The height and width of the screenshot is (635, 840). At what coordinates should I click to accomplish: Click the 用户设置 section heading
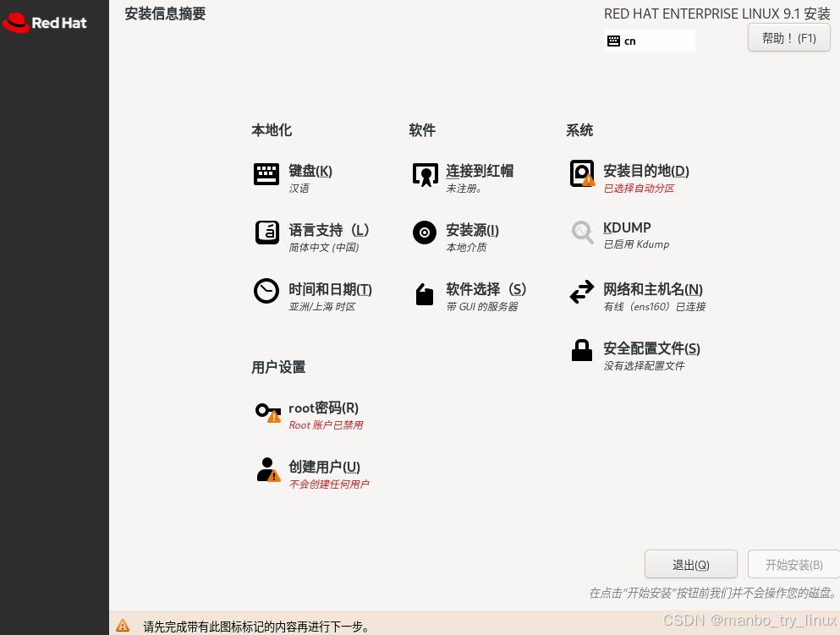click(278, 367)
